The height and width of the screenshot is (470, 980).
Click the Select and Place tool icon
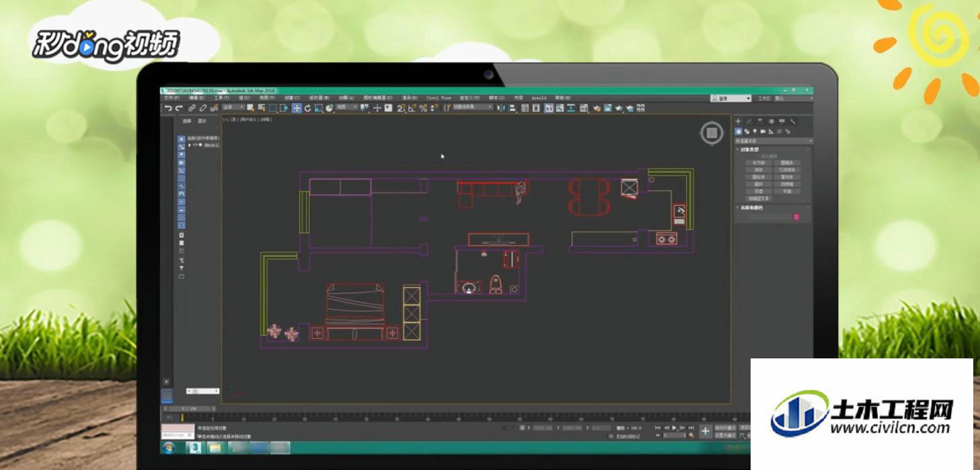tap(330, 108)
